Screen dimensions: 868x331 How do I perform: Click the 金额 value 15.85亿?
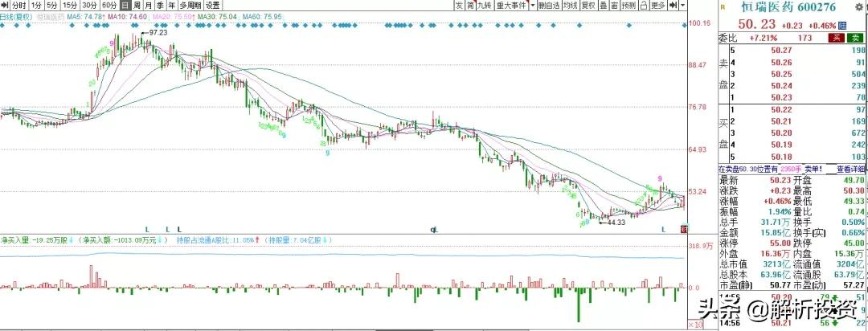tap(776, 232)
